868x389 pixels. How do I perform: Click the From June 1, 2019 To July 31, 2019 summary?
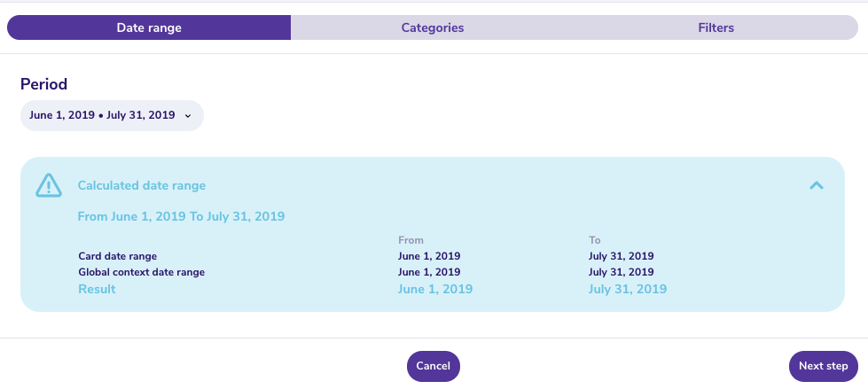click(x=181, y=216)
